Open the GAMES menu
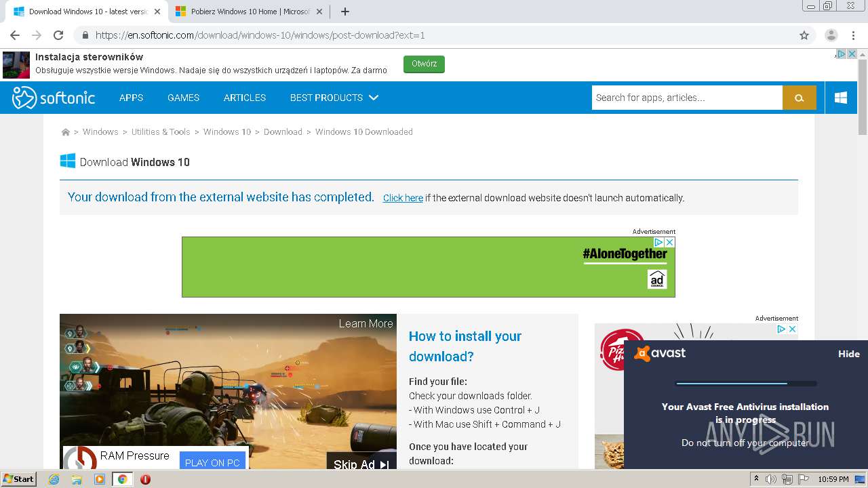This screenshot has width=868, height=488. point(183,98)
